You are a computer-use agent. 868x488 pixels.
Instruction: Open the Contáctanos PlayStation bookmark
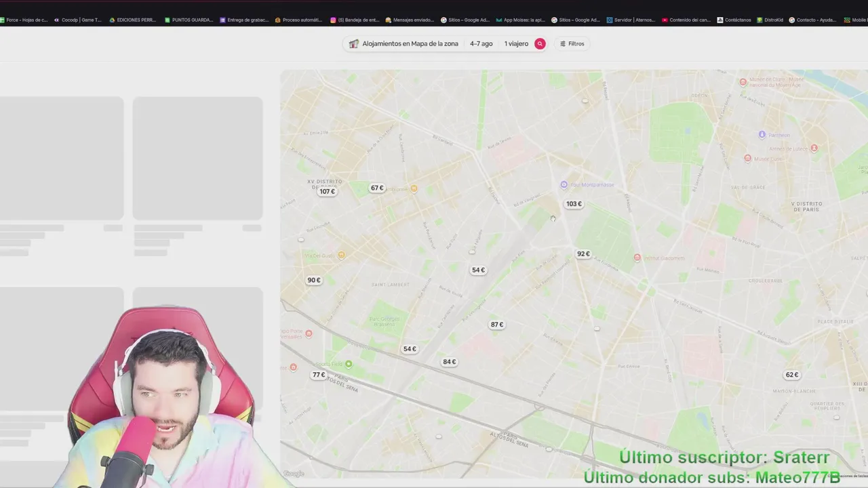734,20
